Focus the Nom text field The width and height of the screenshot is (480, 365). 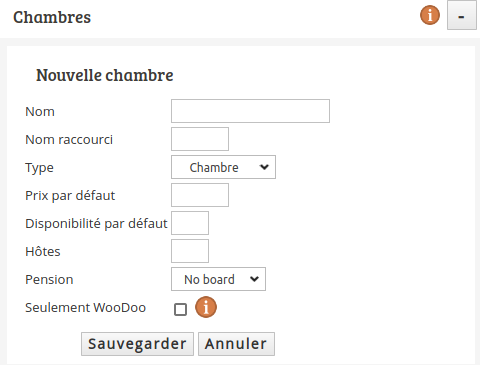tap(250, 111)
